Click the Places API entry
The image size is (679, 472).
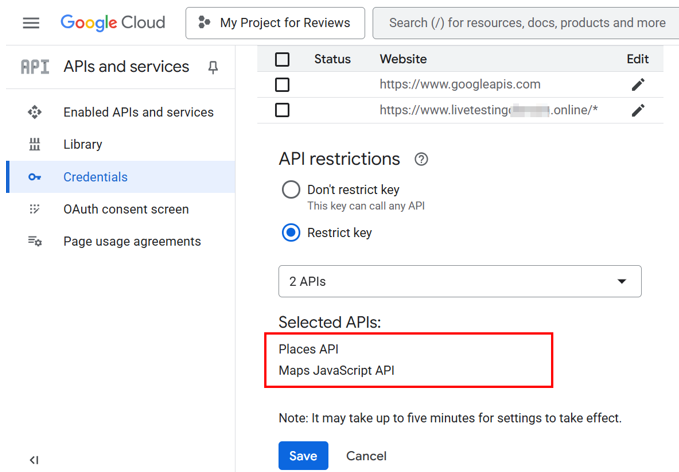click(x=308, y=349)
